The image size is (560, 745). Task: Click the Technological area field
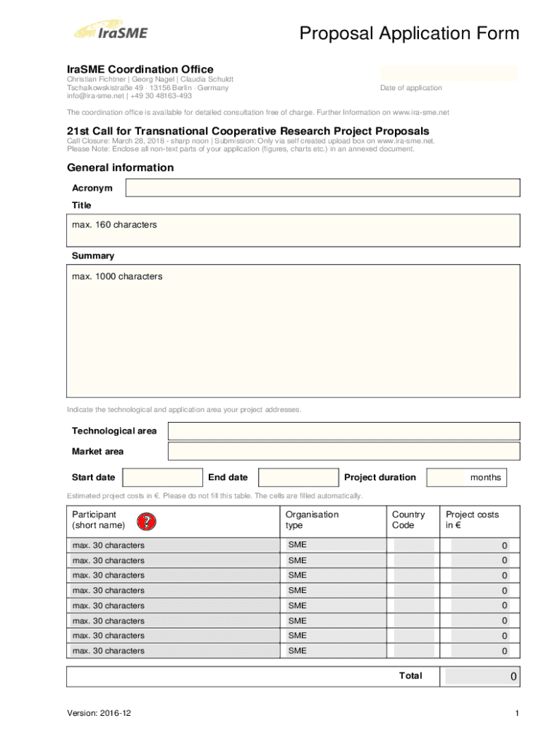pyautogui.click(x=343, y=431)
